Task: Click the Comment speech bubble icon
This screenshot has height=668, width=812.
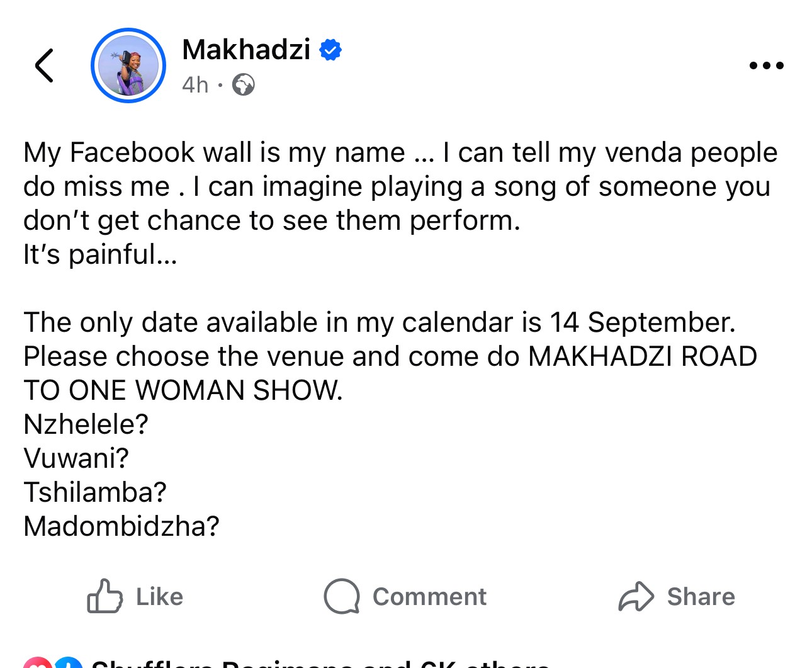Action: tap(342, 596)
